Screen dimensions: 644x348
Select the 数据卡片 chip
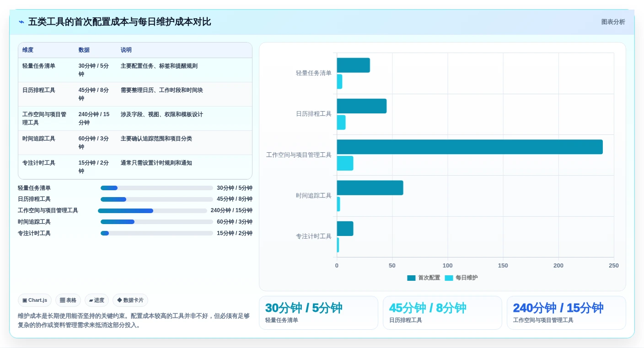[130, 300]
